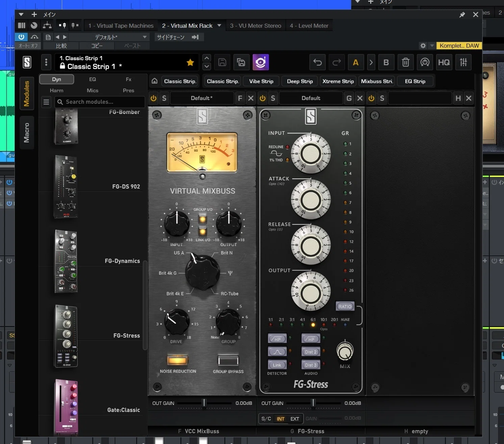
Task: Toggle power for module F VCC MixBuss
Action: tap(153, 98)
